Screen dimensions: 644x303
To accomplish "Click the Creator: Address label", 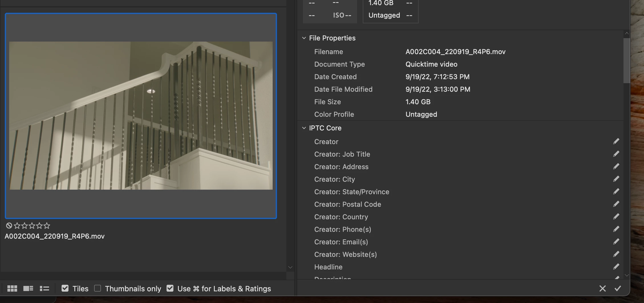I will (341, 167).
